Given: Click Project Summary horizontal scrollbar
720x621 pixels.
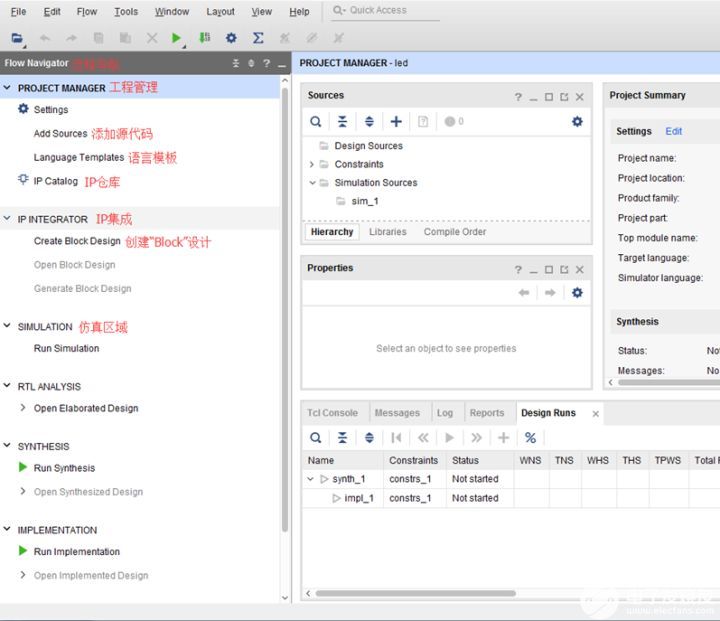Looking at the screenshot, I should [668, 382].
